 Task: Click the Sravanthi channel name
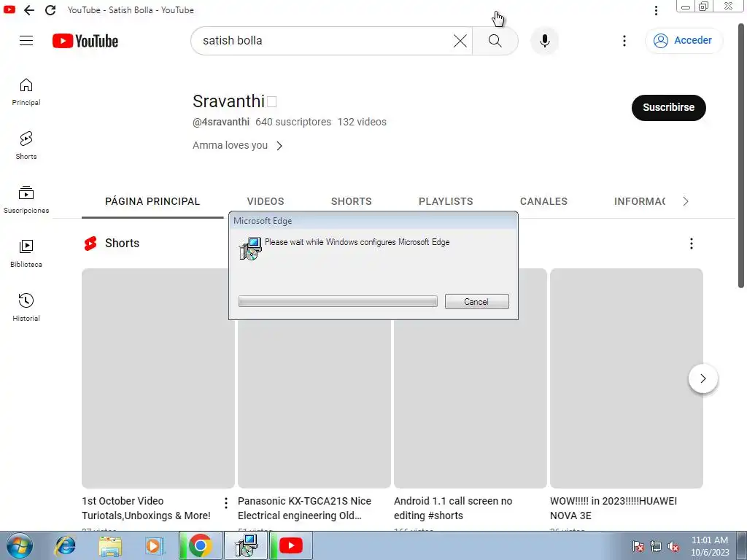click(228, 101)
